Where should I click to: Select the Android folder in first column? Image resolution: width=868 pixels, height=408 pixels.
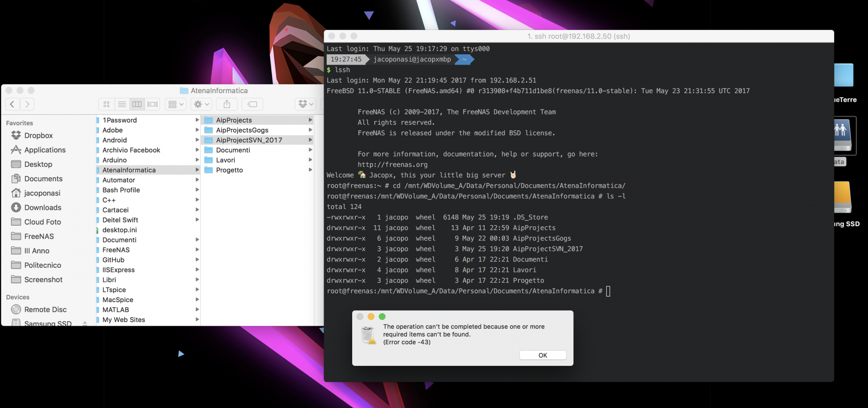tap(148, 140)
